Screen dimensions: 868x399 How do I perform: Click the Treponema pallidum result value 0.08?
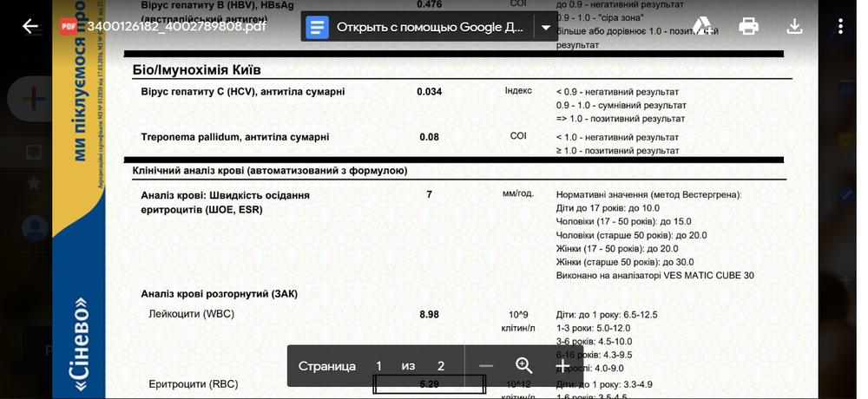tap(429, 137)
